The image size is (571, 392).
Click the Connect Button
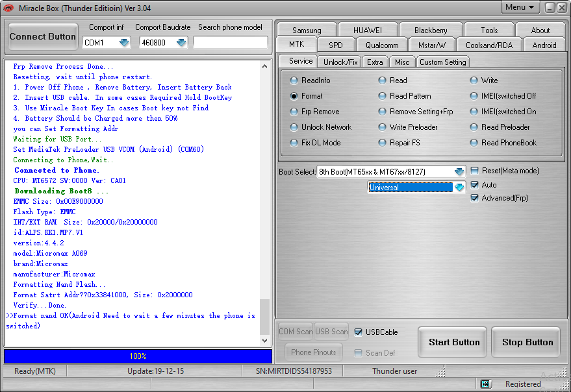point(43,36)
